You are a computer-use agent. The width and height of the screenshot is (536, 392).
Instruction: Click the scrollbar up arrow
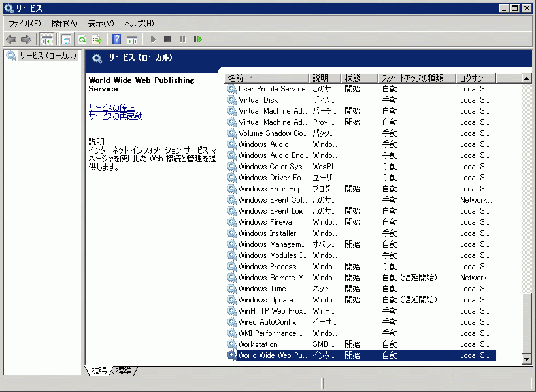tap(526, 78)
